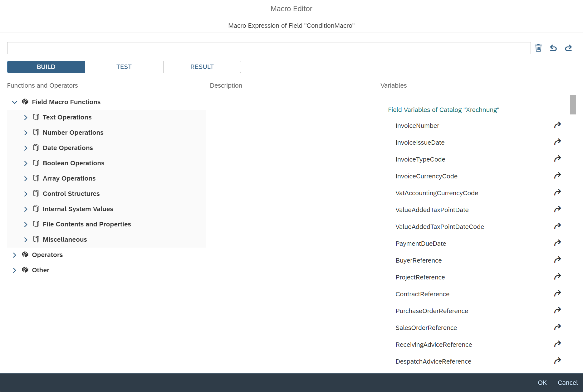This screenshot has height=392, width=583.
Task: Click the redo arrow icon
Action: pyautogui.click(x=568, y=48)
